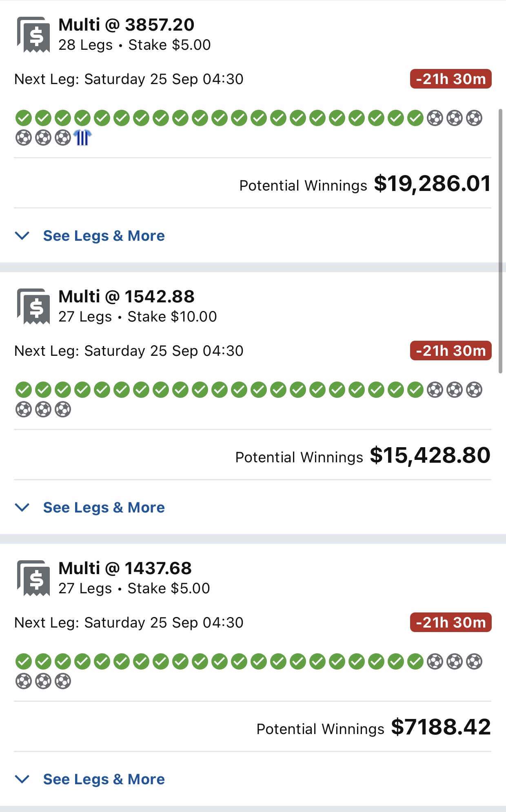The image size is (506, 812).
Task: Tap the bet slip icon for Multi @ 3857.20
Action: click(33, 35)
